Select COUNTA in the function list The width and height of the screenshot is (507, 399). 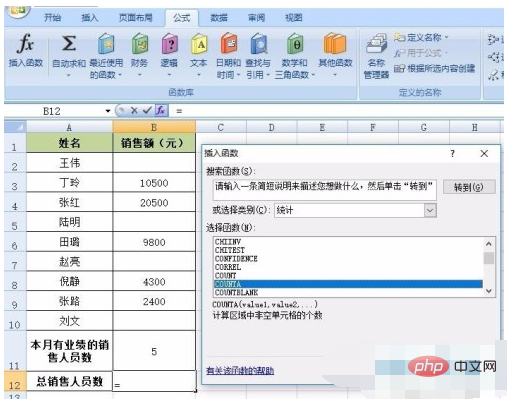point(348,284)
